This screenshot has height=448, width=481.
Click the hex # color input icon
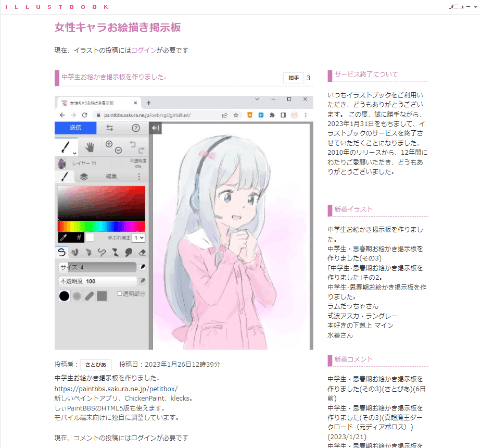79,238
